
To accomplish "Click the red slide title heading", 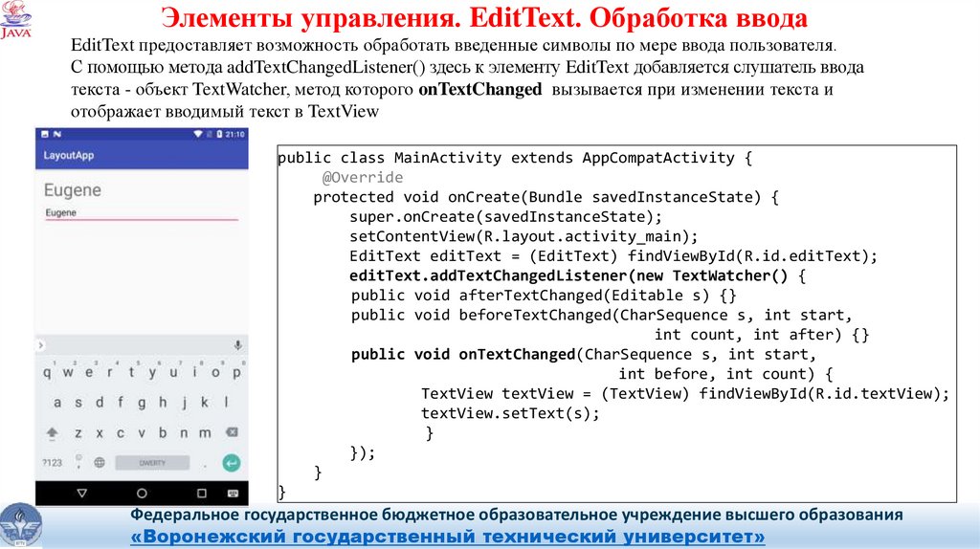I will [484, 17].
